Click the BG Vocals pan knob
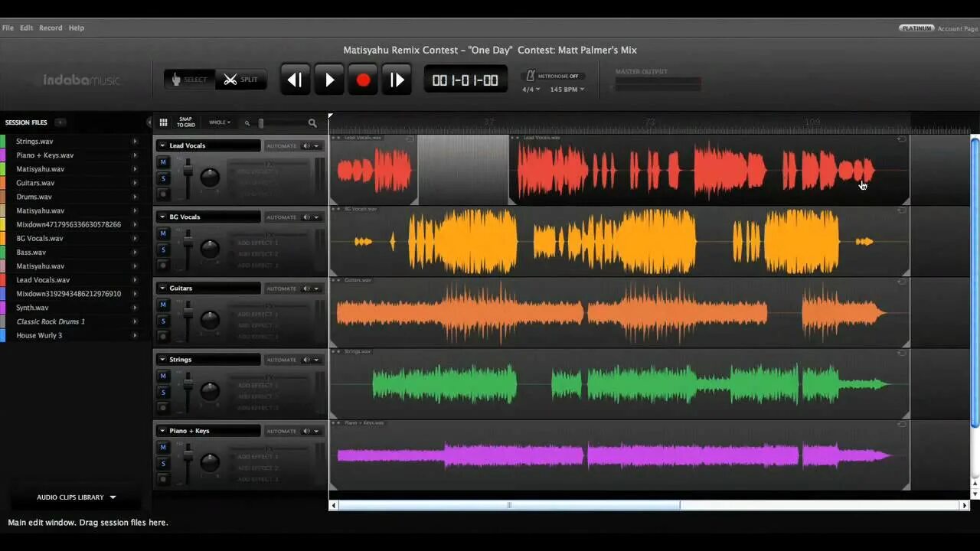 210,248
